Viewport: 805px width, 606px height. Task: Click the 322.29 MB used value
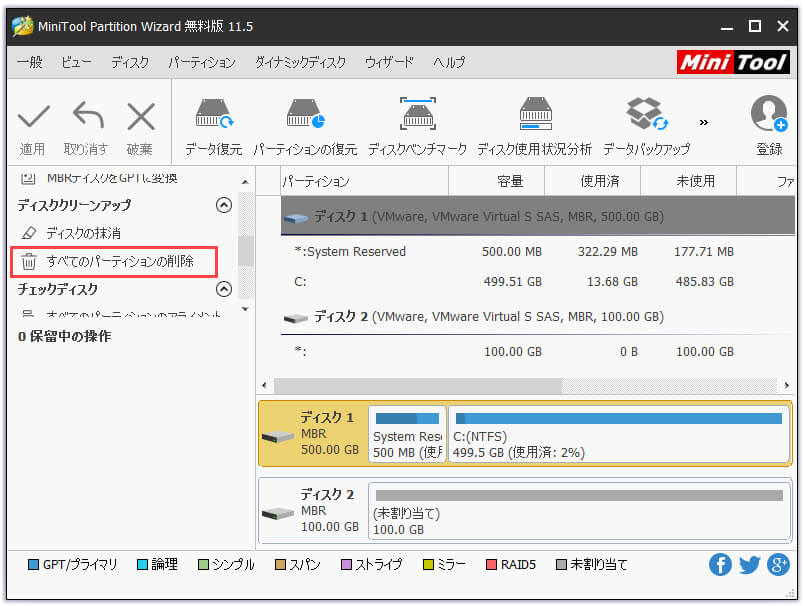click(x=607, y=252)
